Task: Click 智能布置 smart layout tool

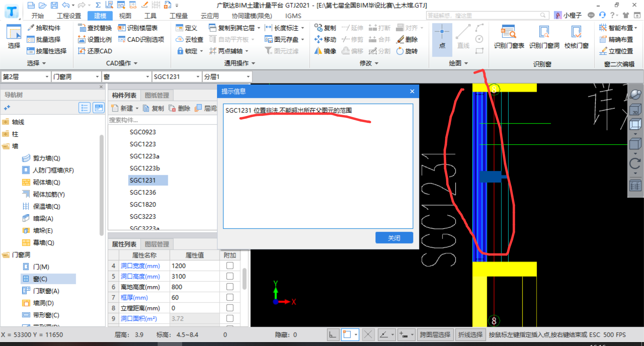Action: pyautogui.click(x=618, y=28)
